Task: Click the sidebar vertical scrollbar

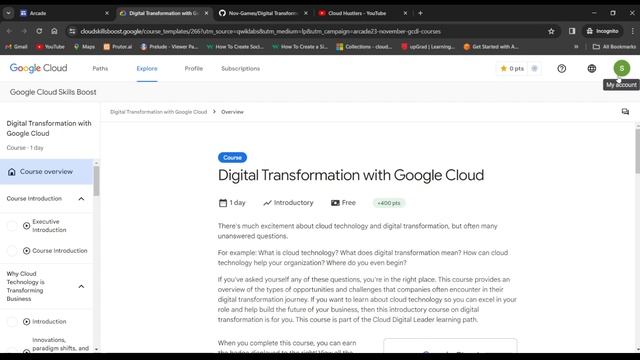Action: [96, 181]
